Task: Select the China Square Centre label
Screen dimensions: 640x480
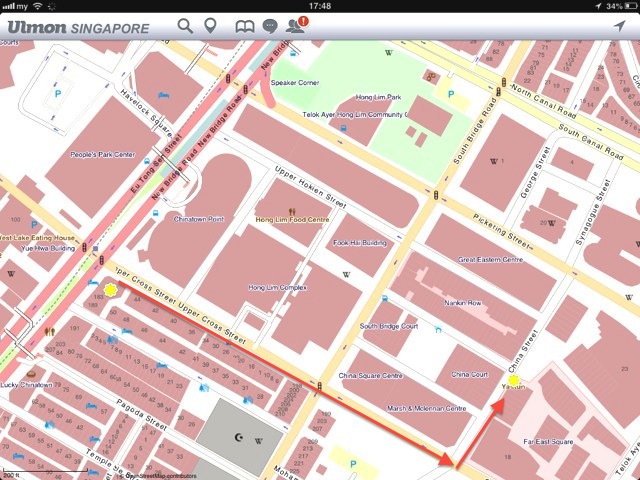Action: 371,376
